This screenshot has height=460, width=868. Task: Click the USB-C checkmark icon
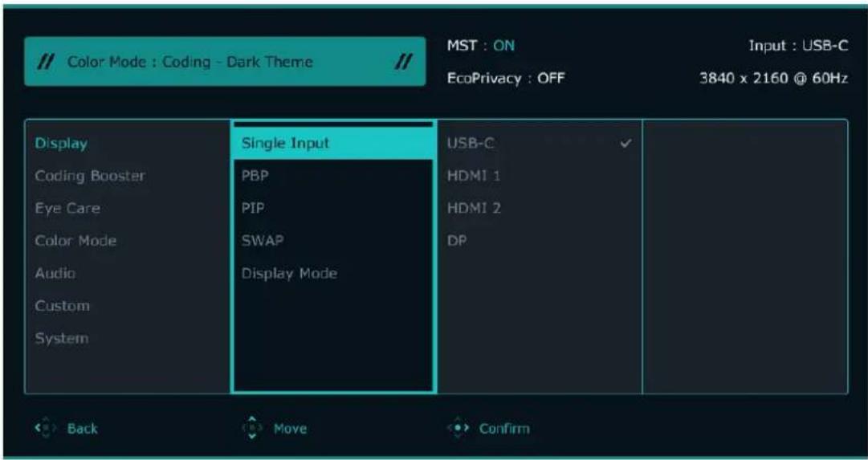[626, 144]
